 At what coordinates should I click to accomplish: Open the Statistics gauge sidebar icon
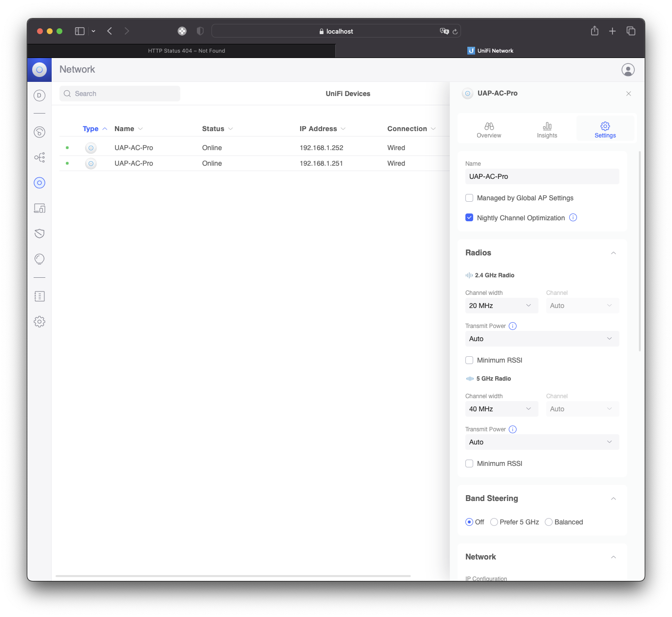click(39, 132)
